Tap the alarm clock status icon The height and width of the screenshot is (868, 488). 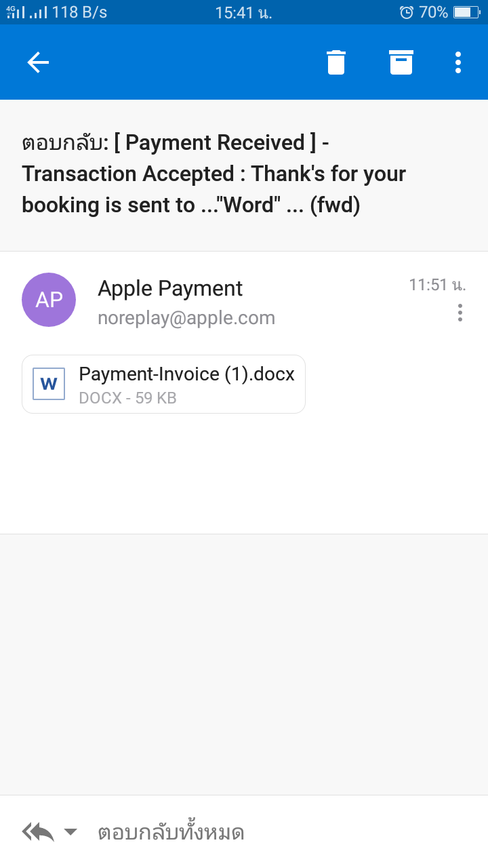(407, 12)
